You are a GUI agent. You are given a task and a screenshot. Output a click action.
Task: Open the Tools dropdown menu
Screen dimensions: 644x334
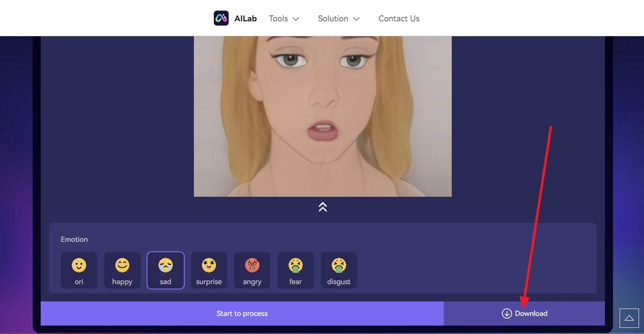click(x=283, y=19)
